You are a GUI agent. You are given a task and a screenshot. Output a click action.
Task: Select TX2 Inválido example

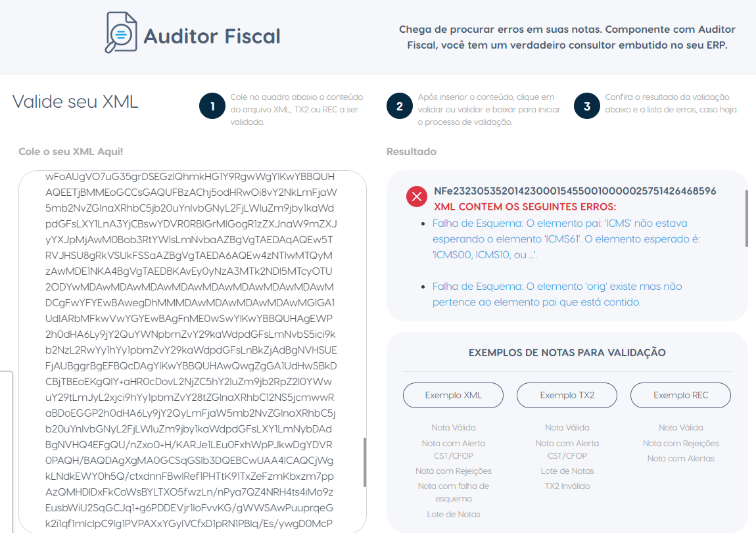567,486
